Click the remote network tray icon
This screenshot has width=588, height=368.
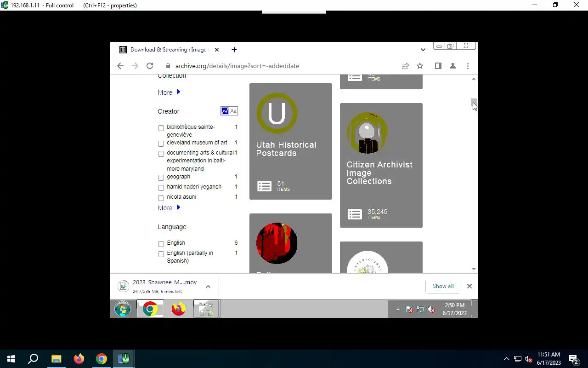pos(420,310)
